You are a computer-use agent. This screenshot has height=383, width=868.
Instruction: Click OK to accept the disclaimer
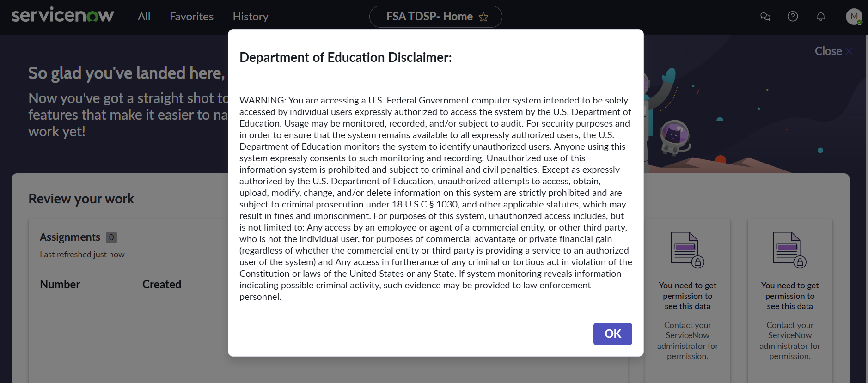point(612,334)
